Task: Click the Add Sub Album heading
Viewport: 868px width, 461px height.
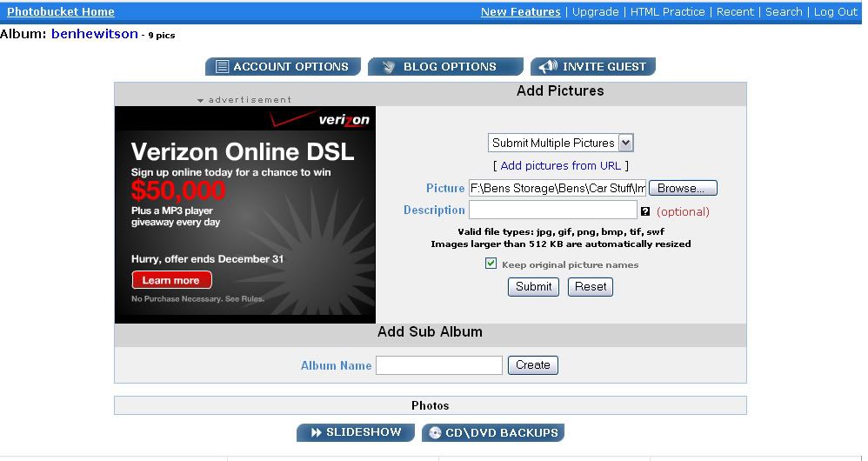Action: (431, 332)
